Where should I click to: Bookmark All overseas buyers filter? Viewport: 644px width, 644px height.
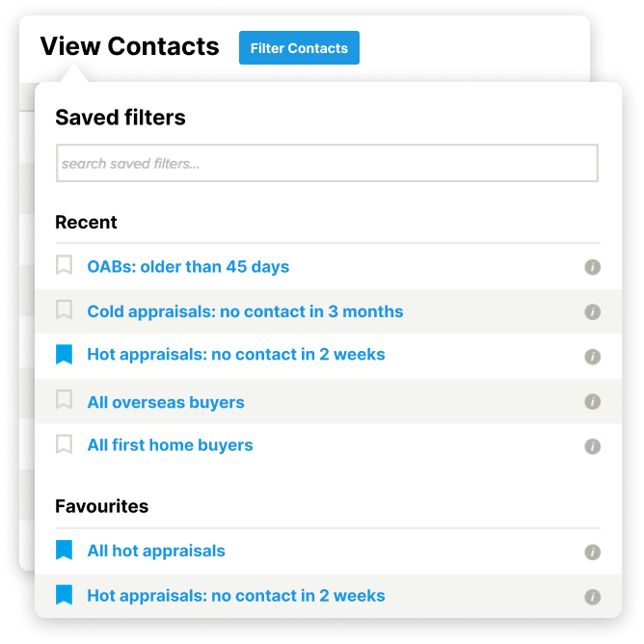click(x=64, y=400)
